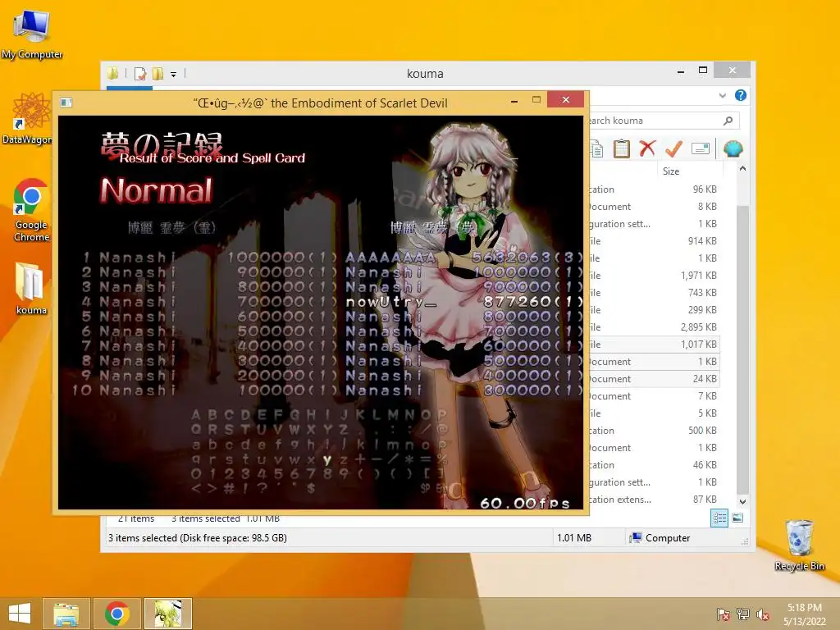Click the Paste clipboard icon
The image size is (840, 630).
click(622, 149)
